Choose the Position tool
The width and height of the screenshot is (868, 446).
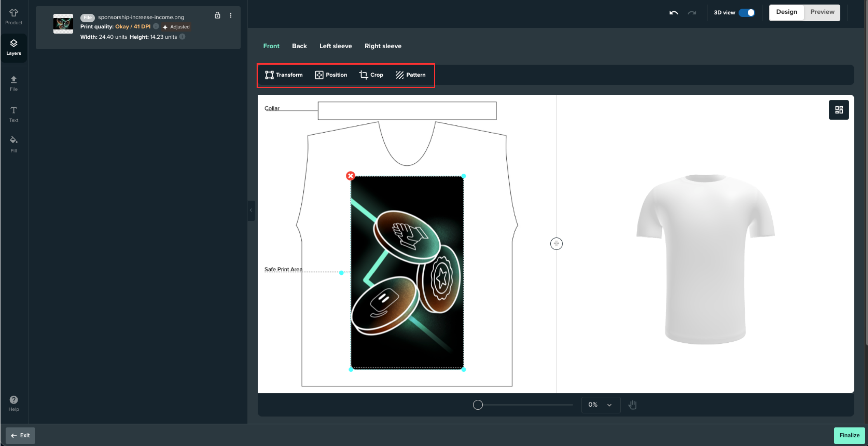331,75
